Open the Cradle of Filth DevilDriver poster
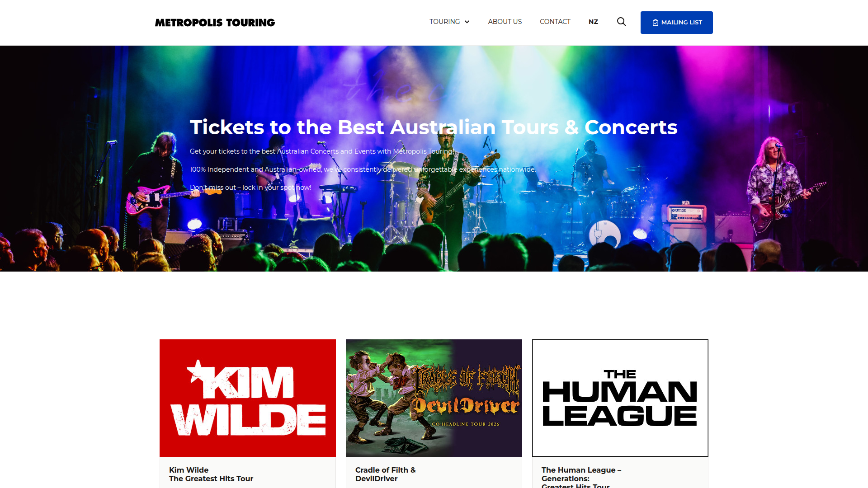 (434, 398)
